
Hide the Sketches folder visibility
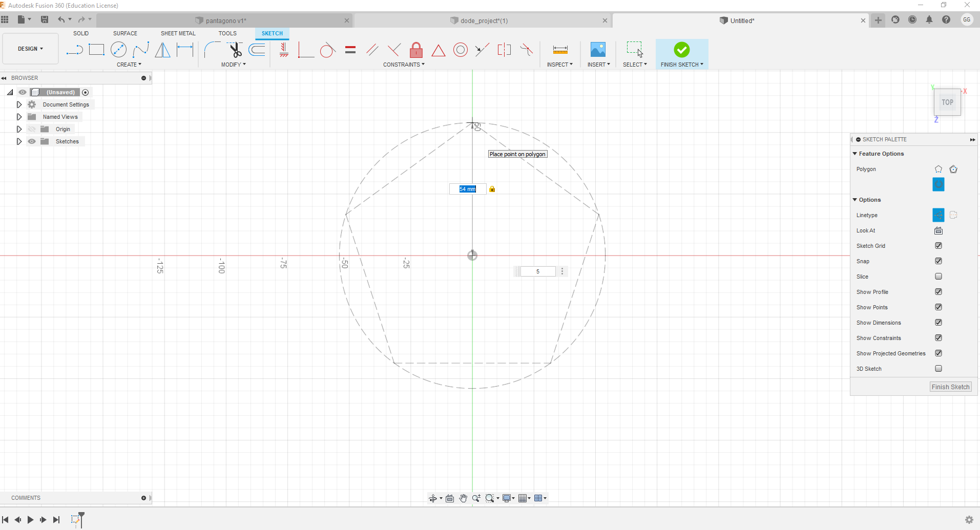pyautogui.click(x=32, y=141)
